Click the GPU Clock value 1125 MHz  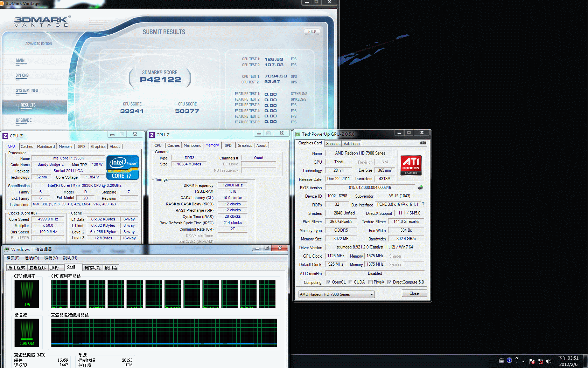click(x=336, y=256)
